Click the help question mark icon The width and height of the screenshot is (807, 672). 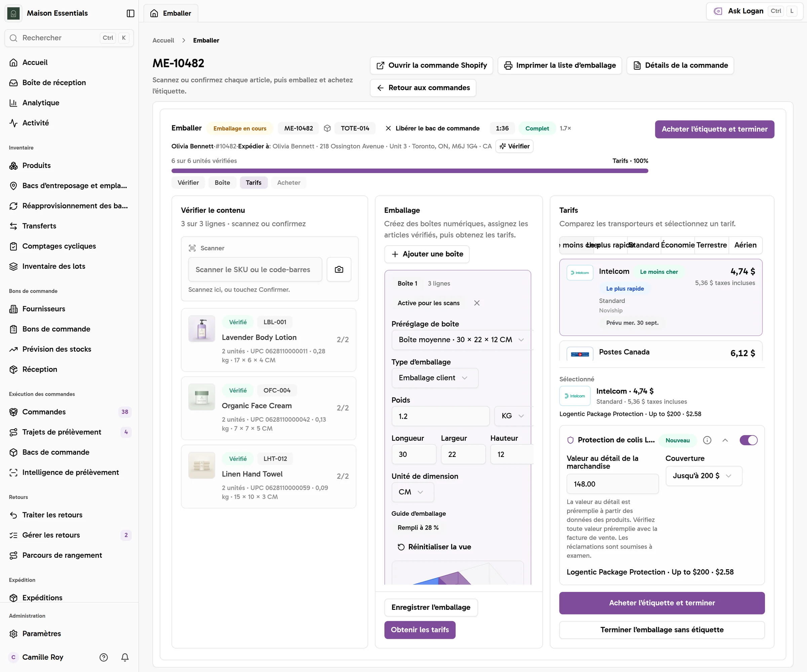tap(103, 657)
